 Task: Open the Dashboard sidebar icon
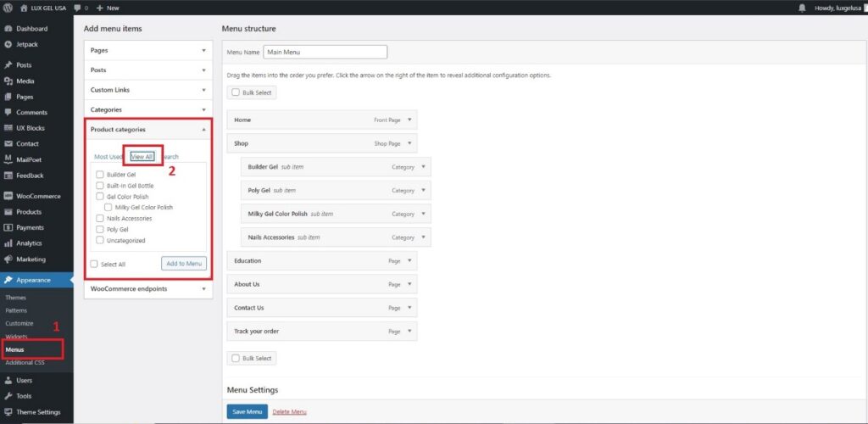8,28
